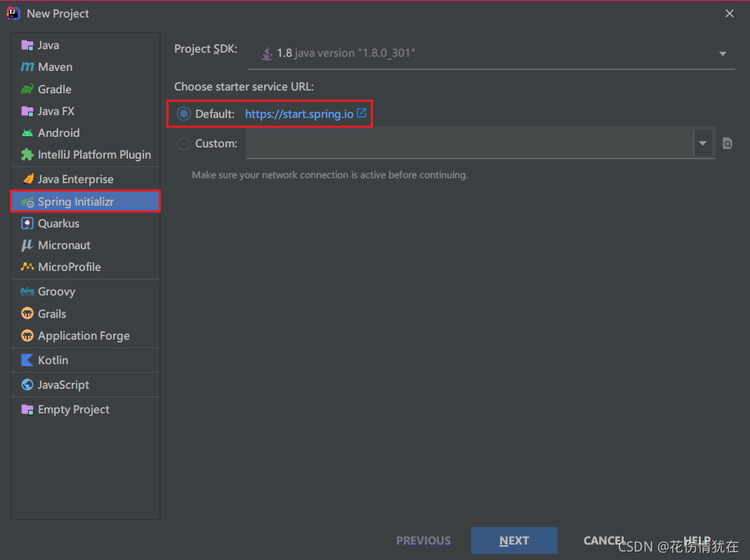The image size is (750, 560).
Task: Select the 'MicroProfile' label in generator list
Action: [x=70, y=267]
